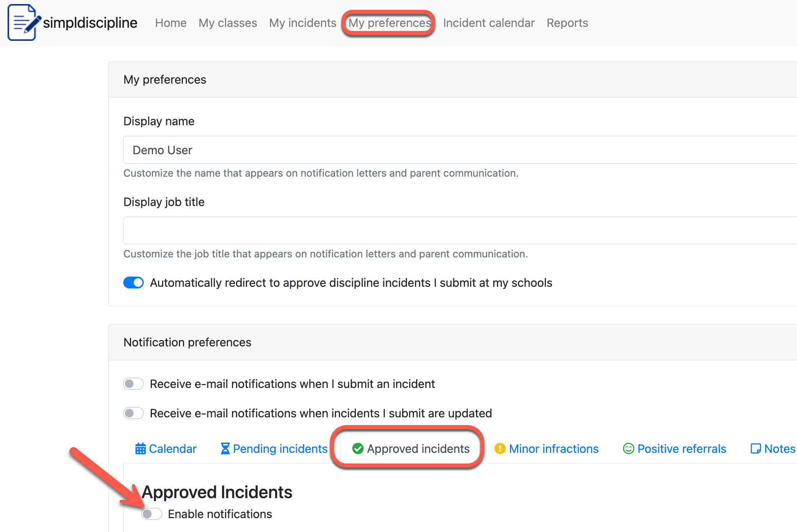Toggle automatic redirect to approve incidents
Image resolution: width=797 pixels, height=532 pixels.
(134, 283)
